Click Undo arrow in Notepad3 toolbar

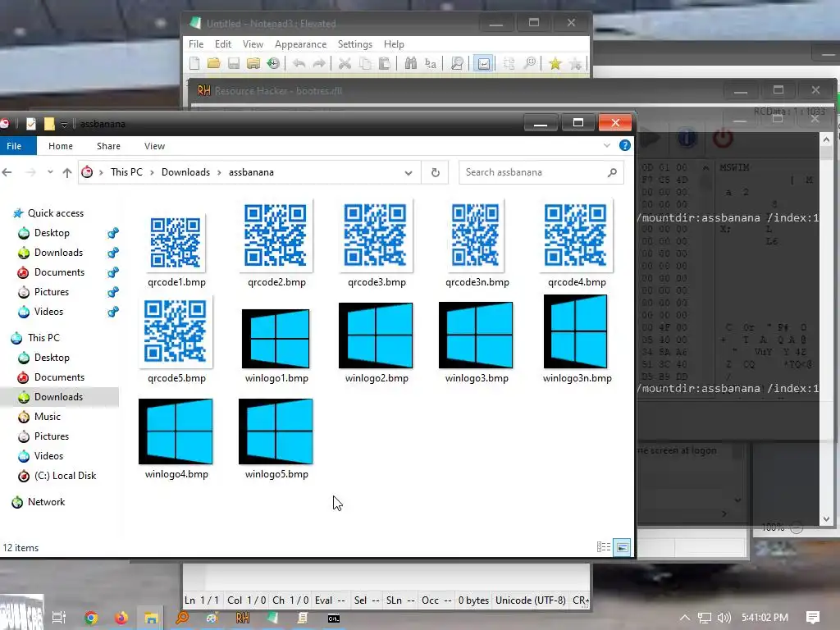[299, 64]
